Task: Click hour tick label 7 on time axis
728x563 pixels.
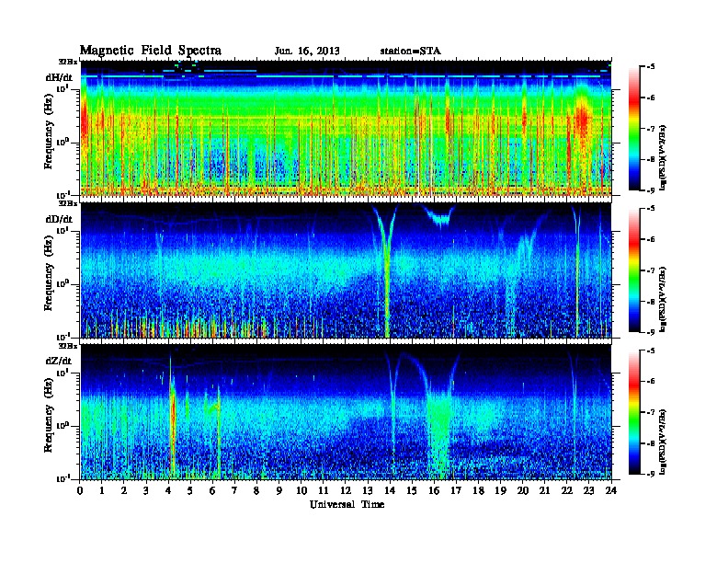Action: [x=234, y=490]
